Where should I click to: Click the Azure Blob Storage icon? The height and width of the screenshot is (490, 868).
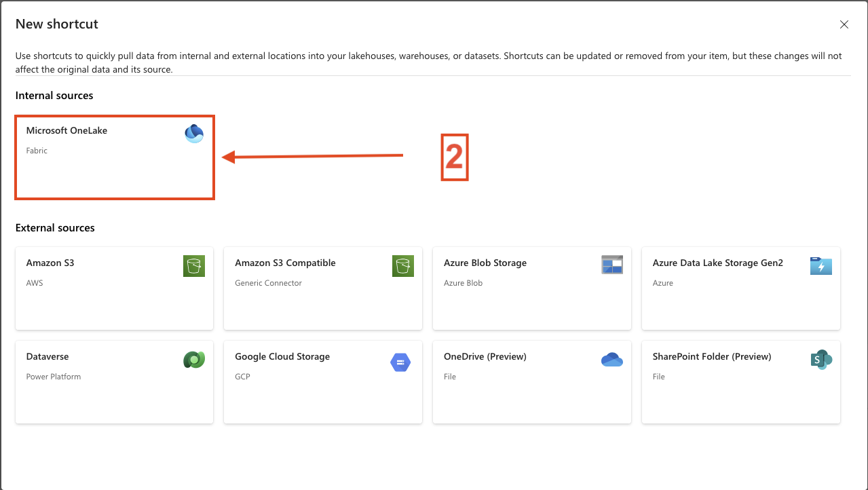point(612,265)
